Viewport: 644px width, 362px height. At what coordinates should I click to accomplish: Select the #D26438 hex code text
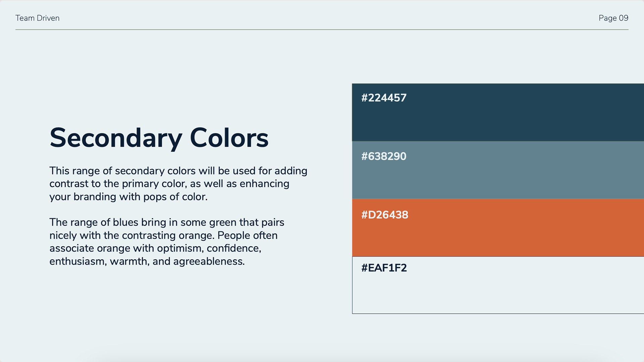(x=385, y=215)
